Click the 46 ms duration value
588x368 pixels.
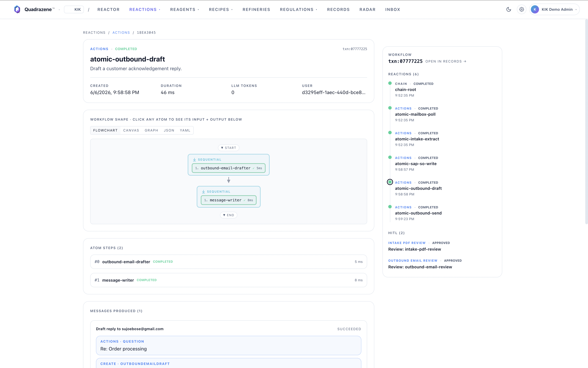point(168,93)
